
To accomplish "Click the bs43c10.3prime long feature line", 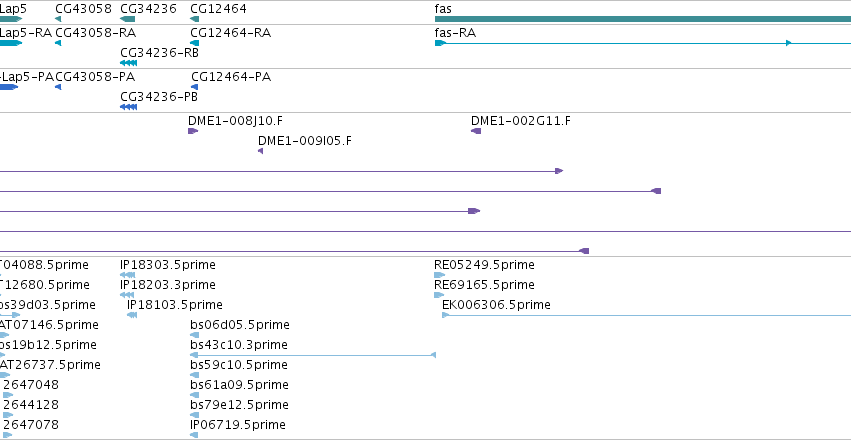I will 313,355.
